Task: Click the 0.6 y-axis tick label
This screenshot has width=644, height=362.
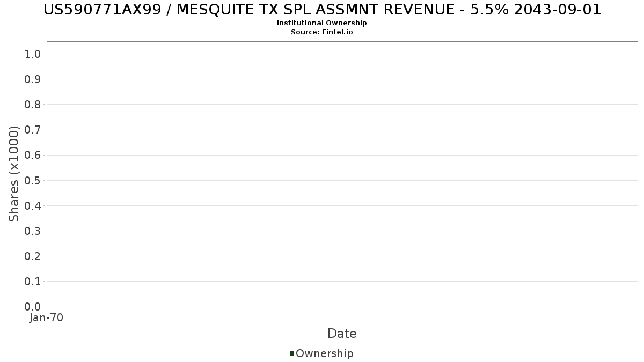Action: point(33,155)
